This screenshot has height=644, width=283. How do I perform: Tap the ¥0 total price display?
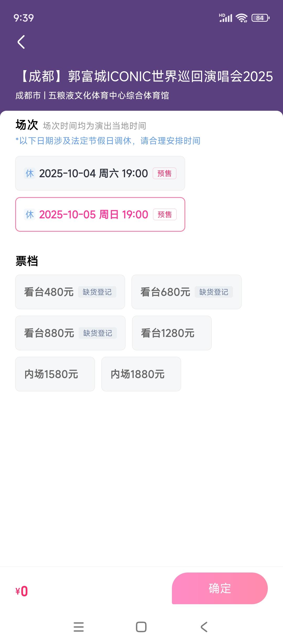21,591
